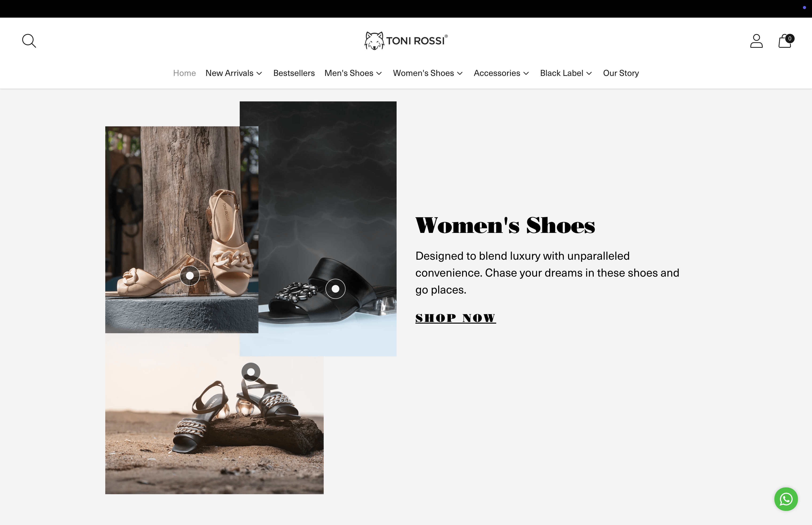Open the account profile icon
Image resolution: width=812 pixels, height=525 pixels.
coord(756,41)
